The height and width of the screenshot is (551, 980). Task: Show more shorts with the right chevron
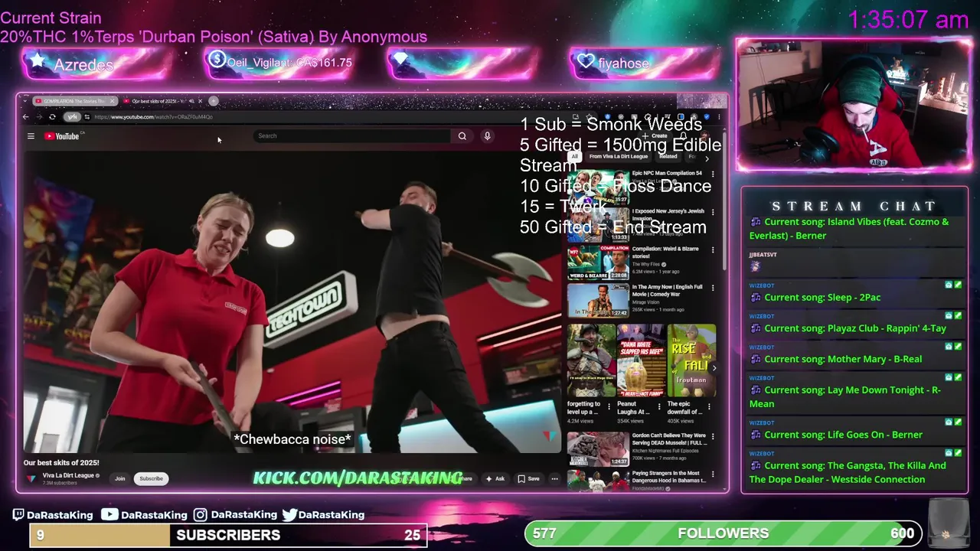[714, 368]
